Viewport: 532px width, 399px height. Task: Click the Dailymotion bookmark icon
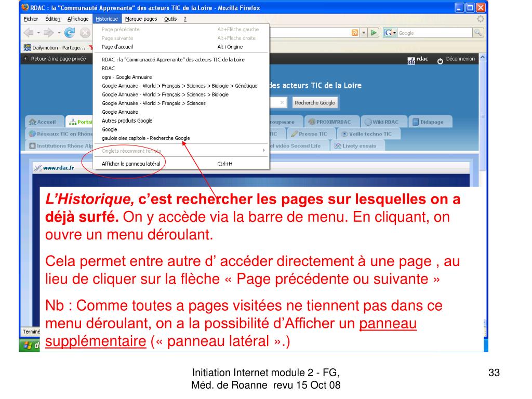(x=27, y=47)
